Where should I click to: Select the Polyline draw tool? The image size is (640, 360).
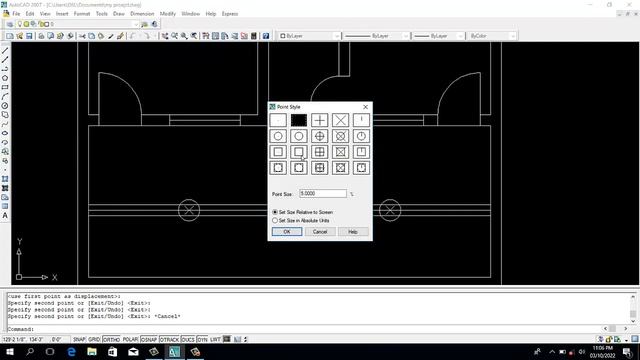click(5, 69)
